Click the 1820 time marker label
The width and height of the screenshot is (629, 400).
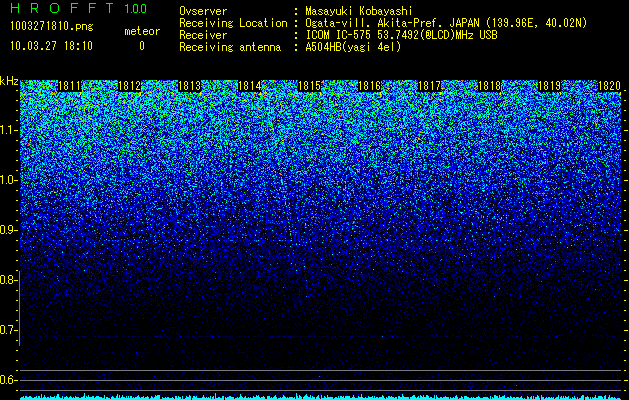pos(609,86)
